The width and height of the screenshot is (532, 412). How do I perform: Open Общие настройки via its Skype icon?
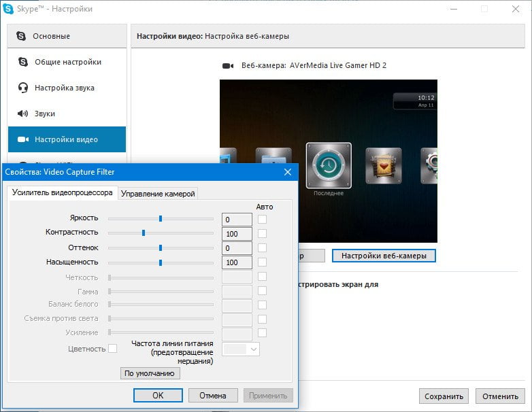click(x=22, y=62)
